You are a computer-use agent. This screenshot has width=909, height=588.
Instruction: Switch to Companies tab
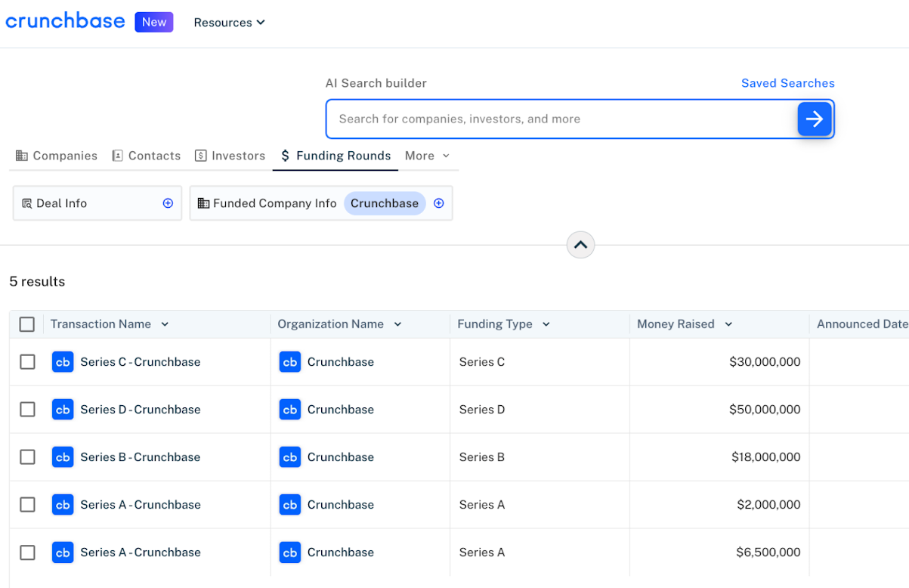click(57, 156)
